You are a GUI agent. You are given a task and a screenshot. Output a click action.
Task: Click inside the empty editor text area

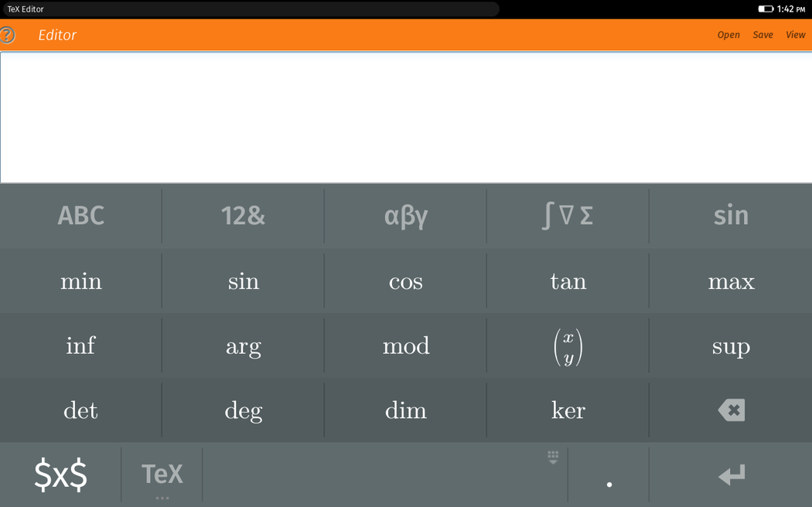coord(405,117)
